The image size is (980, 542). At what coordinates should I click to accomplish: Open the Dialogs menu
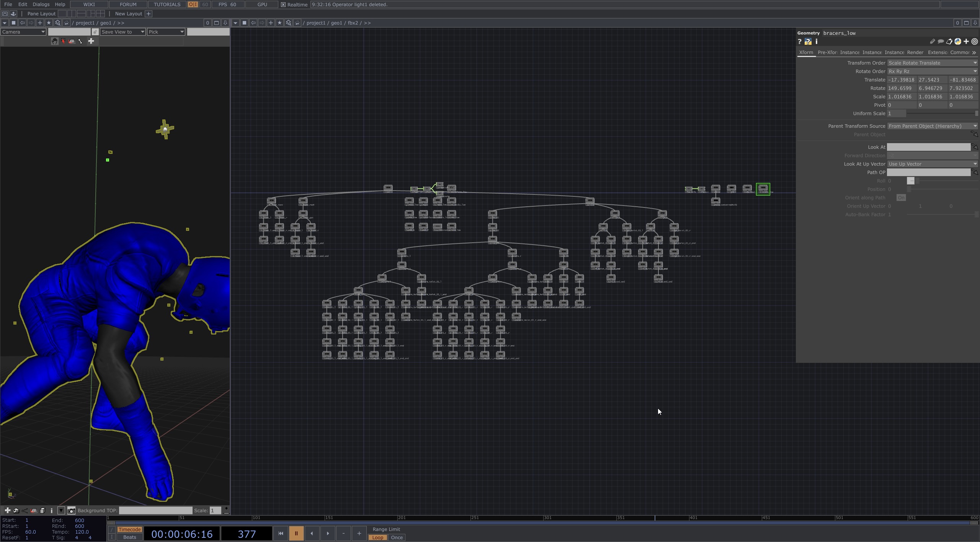point(41,5)
